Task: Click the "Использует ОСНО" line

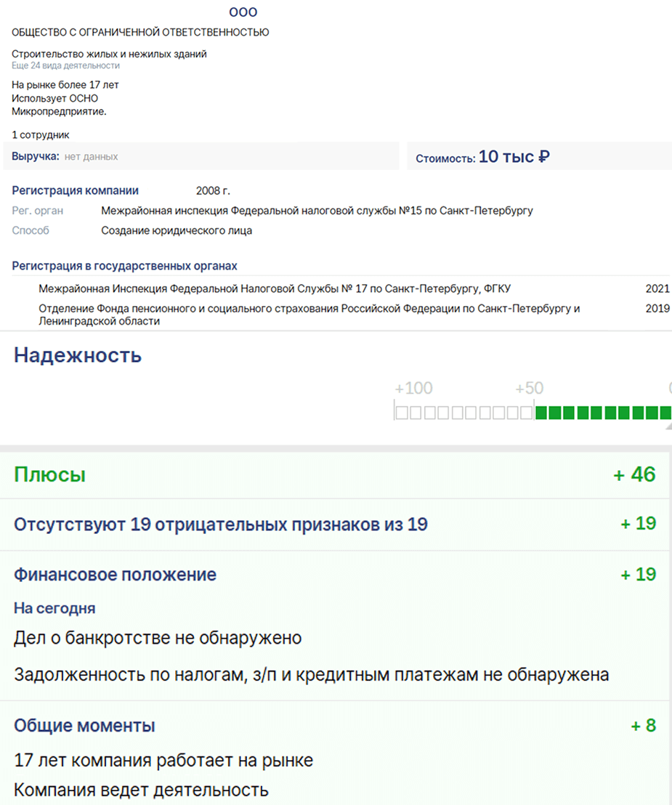Action: tap(55, 98)
